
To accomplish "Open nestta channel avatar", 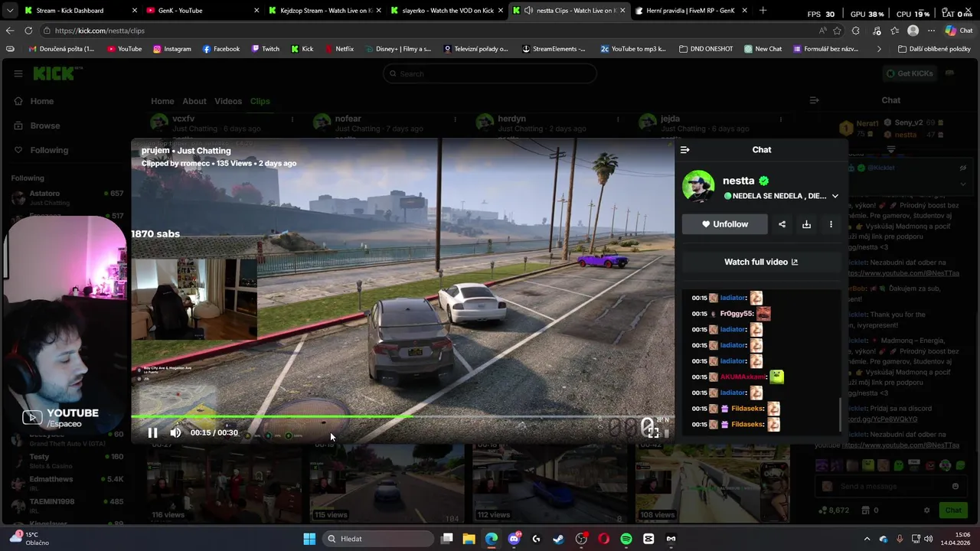I will coord(698,187).
